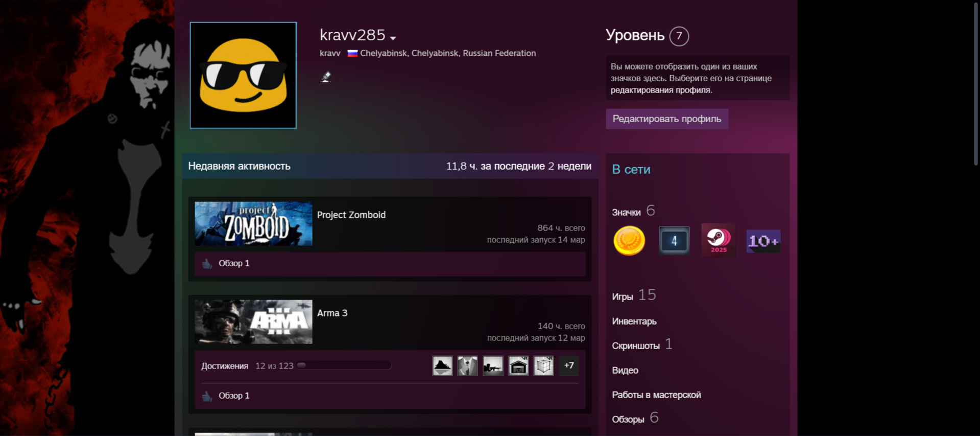Screen dimensions: 980x436
Task: Open Обзор 1 for Arma 3
Action: [234, 396]
